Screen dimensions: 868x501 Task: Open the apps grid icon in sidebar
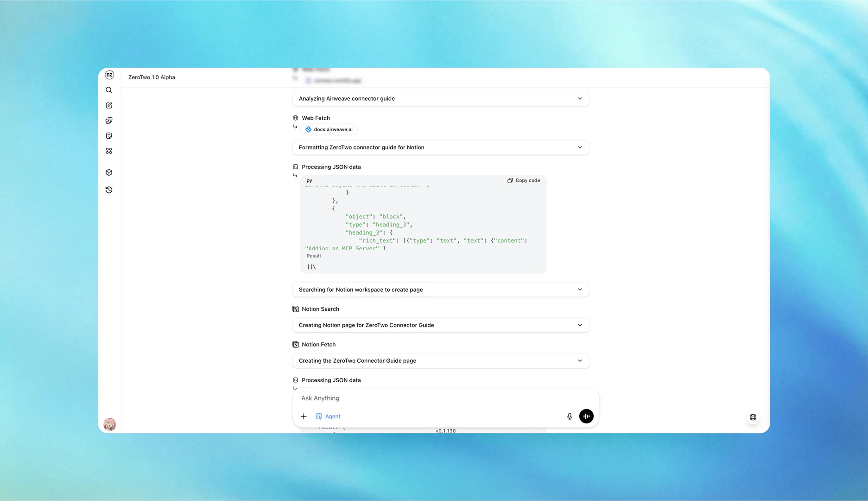click(109, 151)
